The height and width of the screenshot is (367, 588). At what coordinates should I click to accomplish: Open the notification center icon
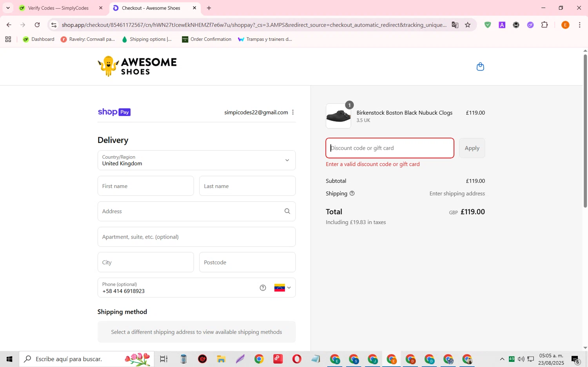click(x=575, y=359)
